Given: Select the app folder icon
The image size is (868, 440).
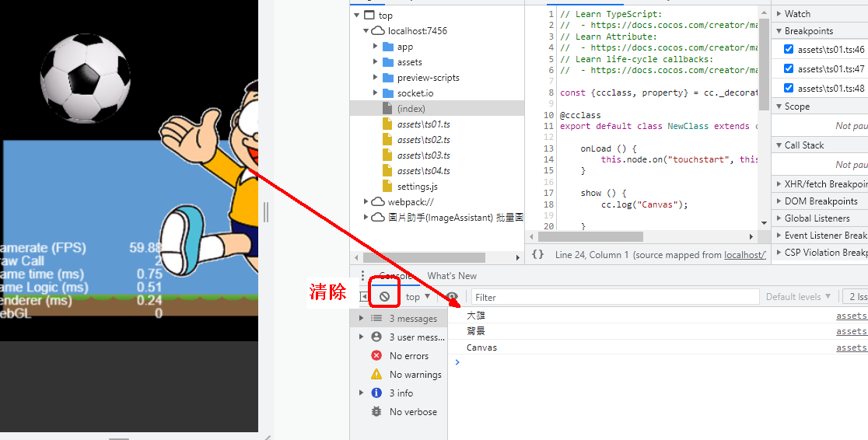Looking at the screenshot, I should point(388,47).
